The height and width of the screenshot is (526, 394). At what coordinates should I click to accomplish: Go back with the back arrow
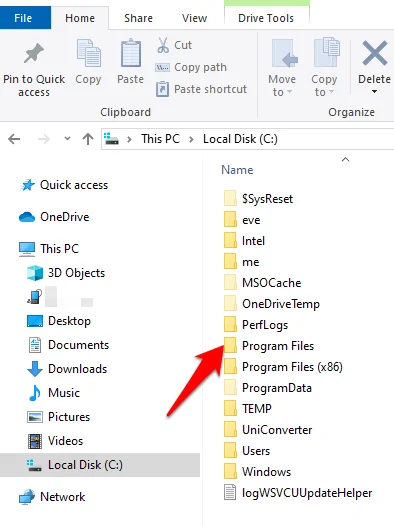(x=14, y=139)
